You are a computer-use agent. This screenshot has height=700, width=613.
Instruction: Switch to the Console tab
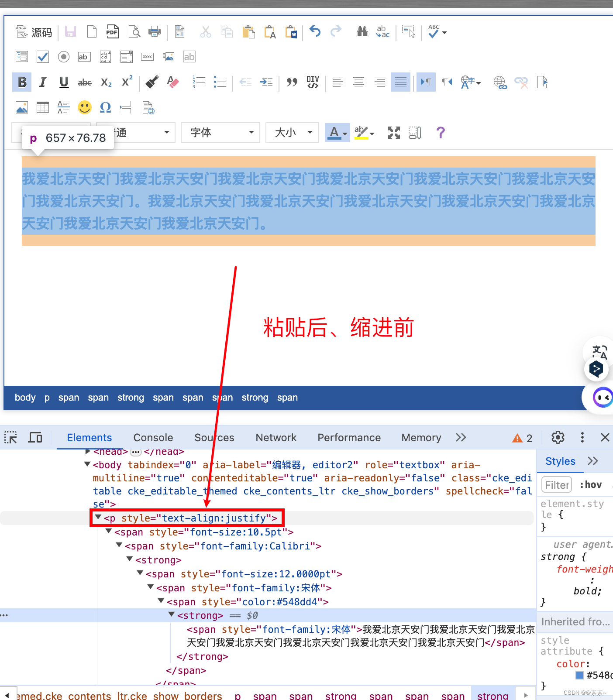[153, 438]
